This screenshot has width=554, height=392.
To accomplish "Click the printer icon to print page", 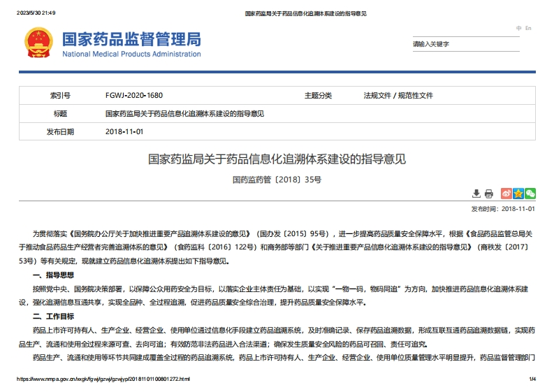I will click(489, 194).
